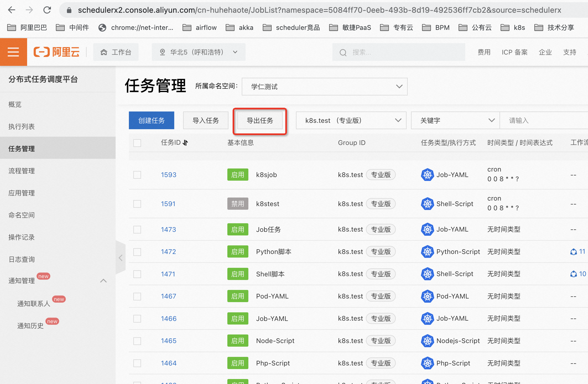Click Kubernetes icon of Python-Script row 1472
Screen dimensions: 588x384
(427, 252)
